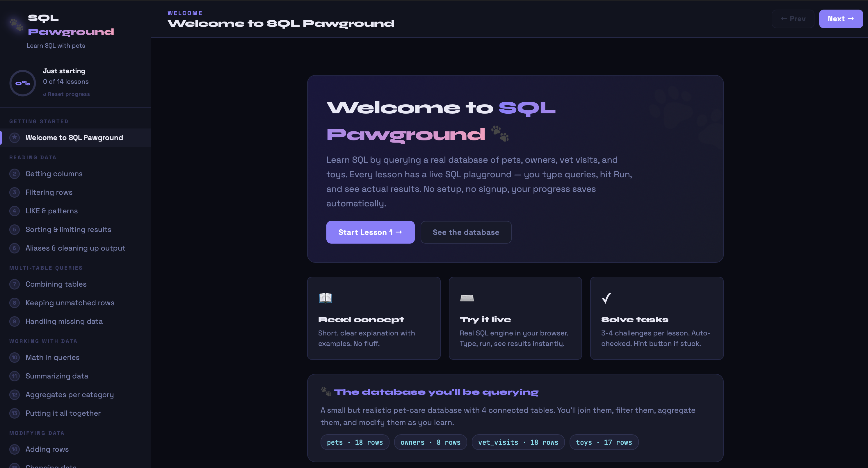This screenshot has width=868, height=468.
Task: Click number 14 circle icon for Adding rows
Action: click(x=15, y=449)
